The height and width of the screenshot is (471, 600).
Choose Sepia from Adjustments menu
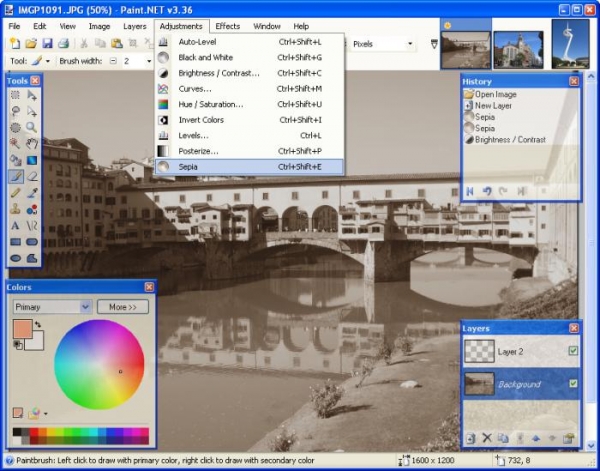click(249, 167)
